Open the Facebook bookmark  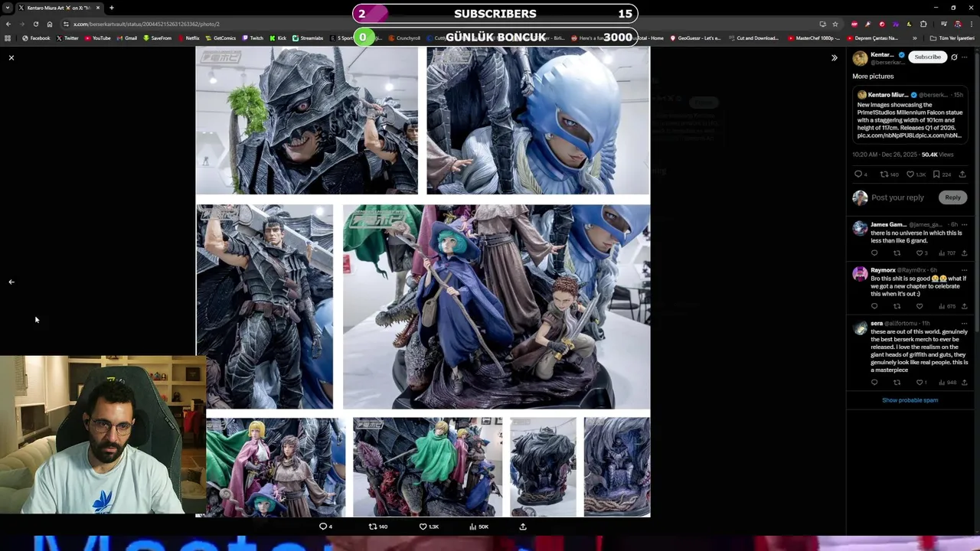pos(36,38)
